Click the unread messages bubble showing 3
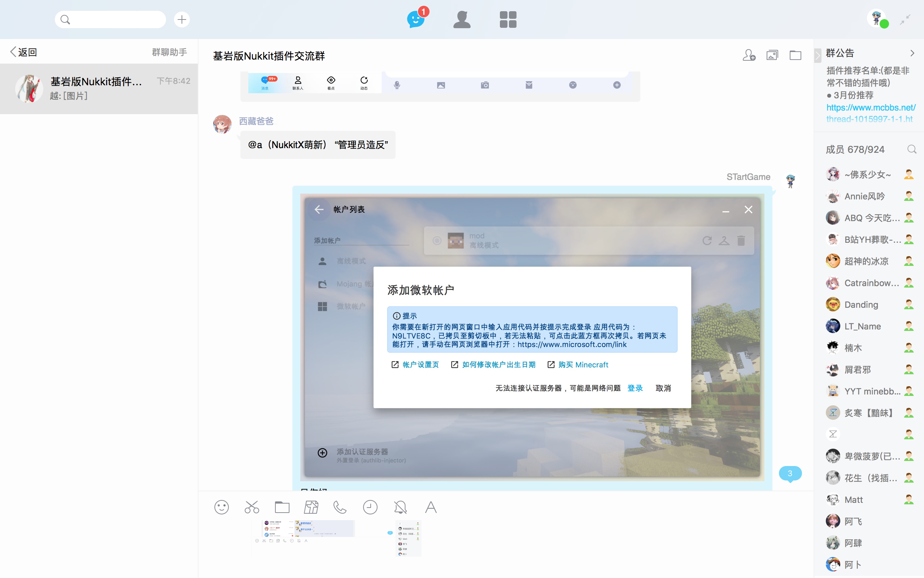 [x=790, y=473]
